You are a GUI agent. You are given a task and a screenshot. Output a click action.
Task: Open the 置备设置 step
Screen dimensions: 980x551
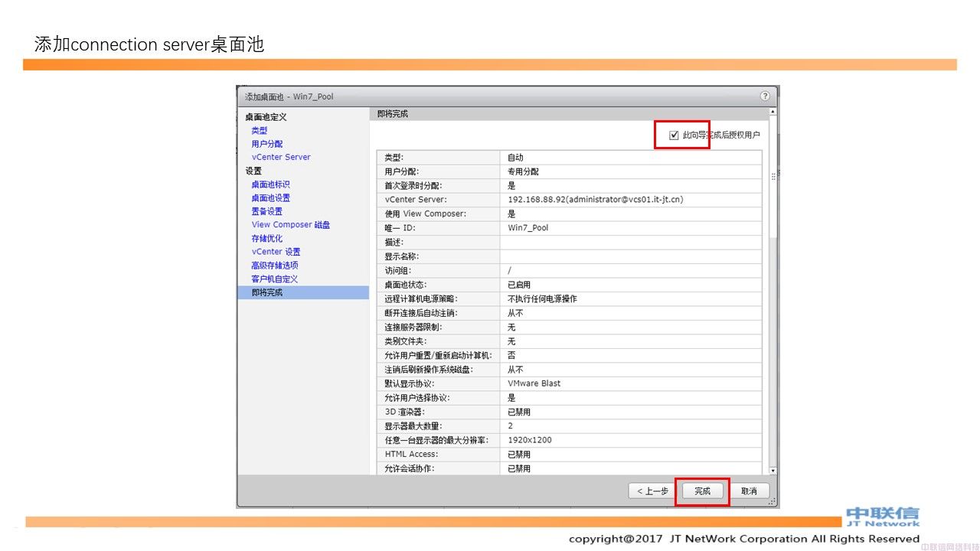click(266, 211)
